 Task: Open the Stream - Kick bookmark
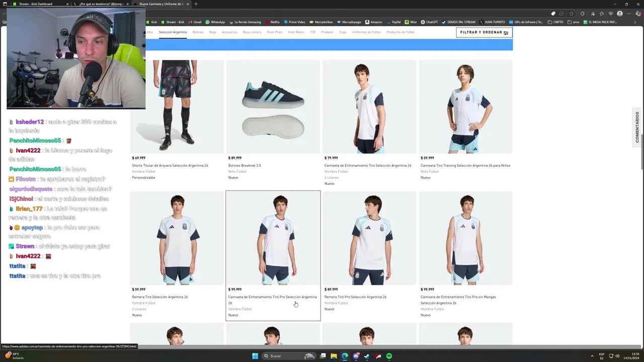pos(173,22)
